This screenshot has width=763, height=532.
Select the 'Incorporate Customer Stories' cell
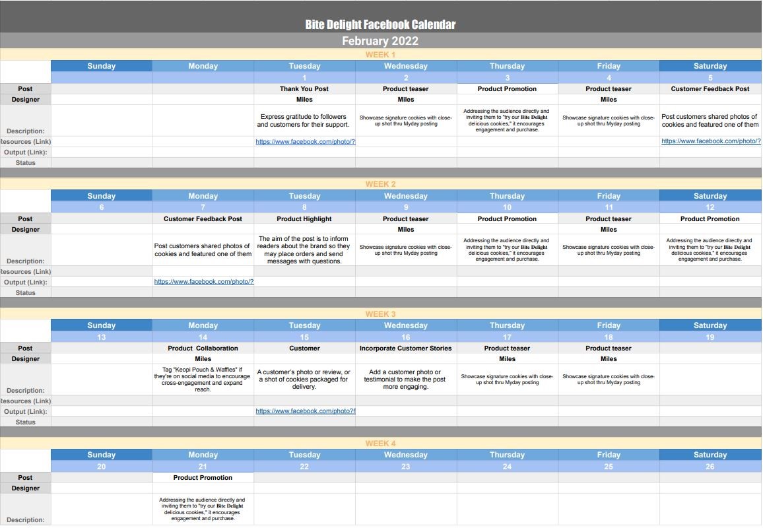(x=406, y=348)
